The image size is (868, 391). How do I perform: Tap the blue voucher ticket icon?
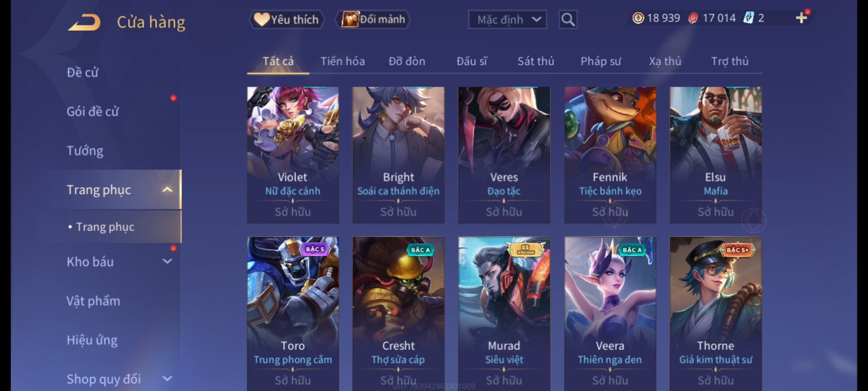coord(748,18)
